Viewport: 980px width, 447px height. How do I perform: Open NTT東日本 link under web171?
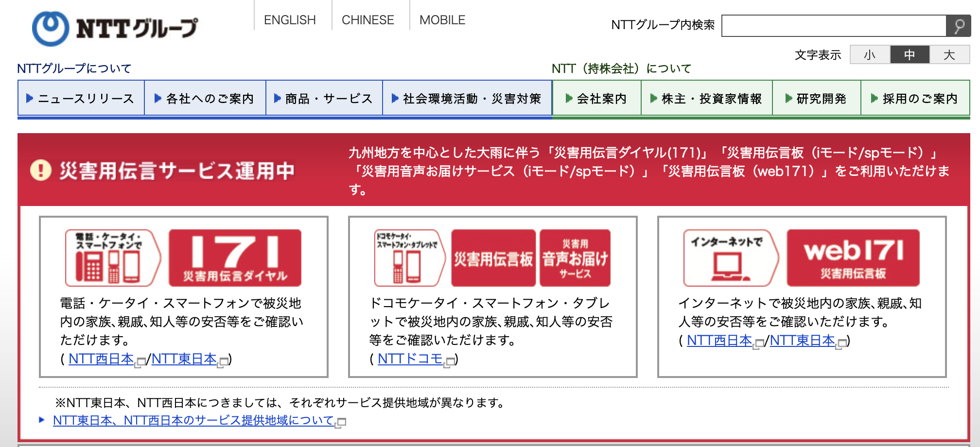803,341
